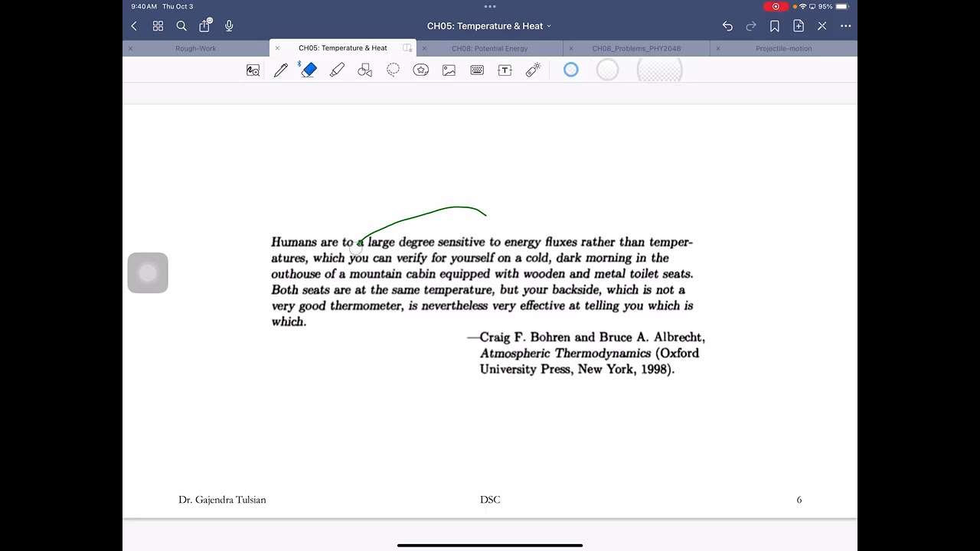Open the Elements sticker tool

tap(421, 70)
